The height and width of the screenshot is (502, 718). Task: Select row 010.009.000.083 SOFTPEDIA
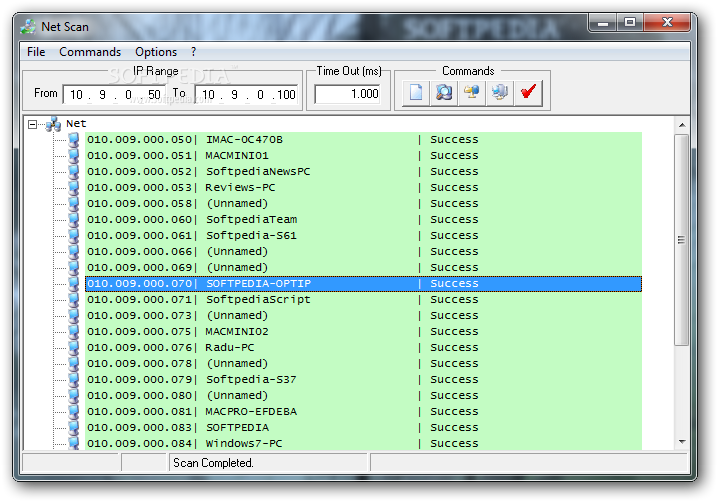[x=364, y=428]
